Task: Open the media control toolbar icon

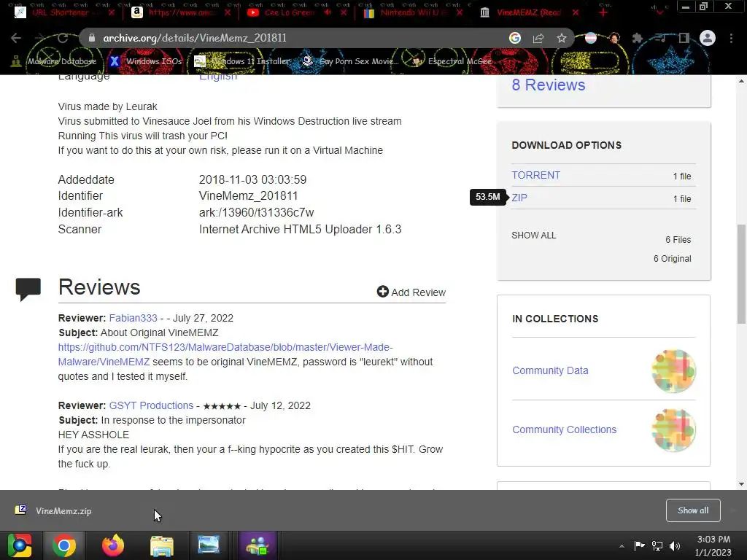Action: pyautogui.click(x=661, y=38)
